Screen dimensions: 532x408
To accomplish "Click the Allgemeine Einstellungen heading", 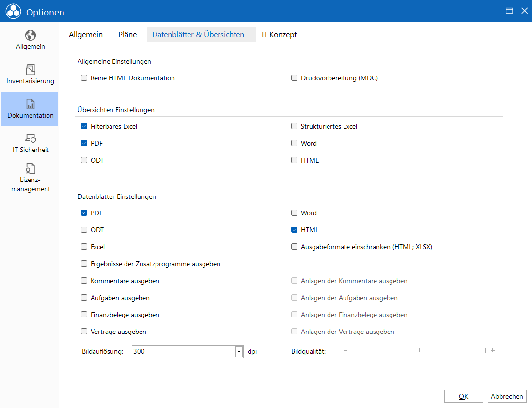I will coord(114,61).
